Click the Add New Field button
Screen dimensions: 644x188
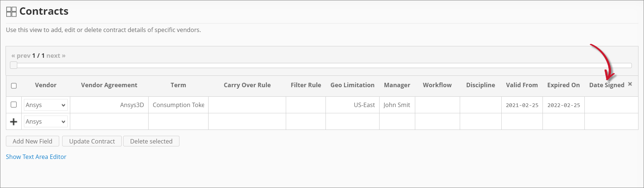pyautogui.click(x=32, y=141)
